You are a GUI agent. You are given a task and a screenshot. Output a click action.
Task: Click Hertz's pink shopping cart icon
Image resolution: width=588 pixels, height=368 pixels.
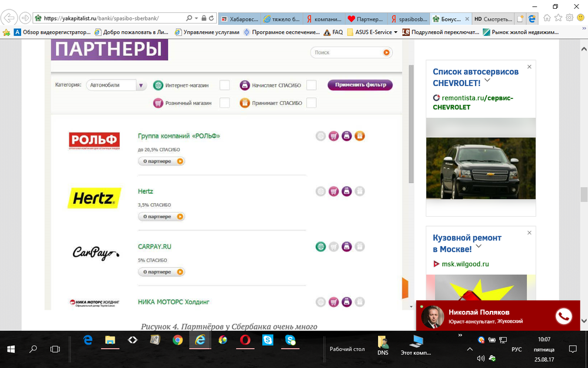333,191
